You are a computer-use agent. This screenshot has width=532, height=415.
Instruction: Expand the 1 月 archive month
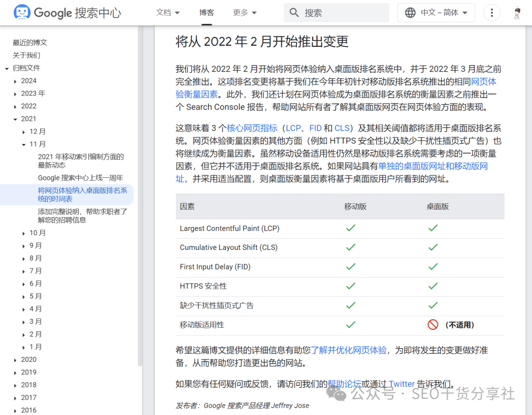[24, 347]
